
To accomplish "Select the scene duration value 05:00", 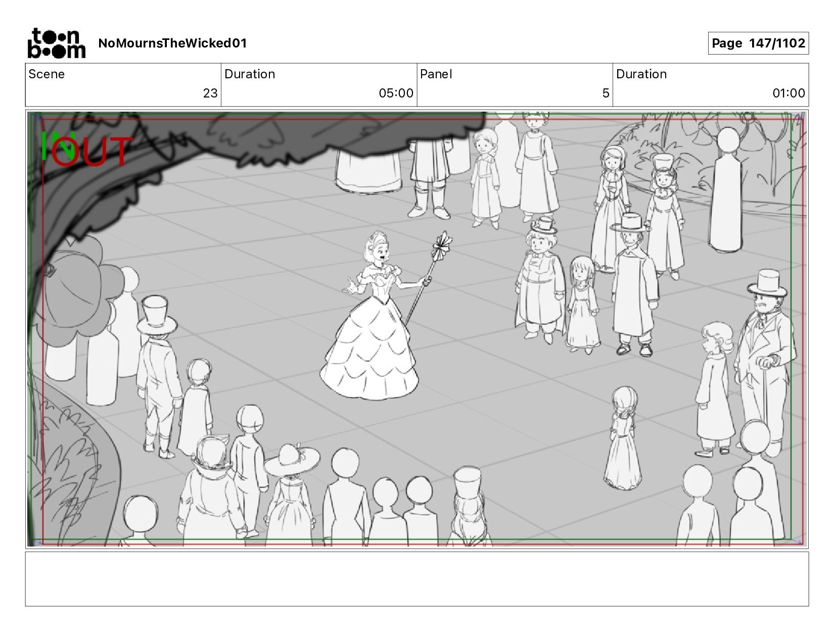I will [396, 93].
